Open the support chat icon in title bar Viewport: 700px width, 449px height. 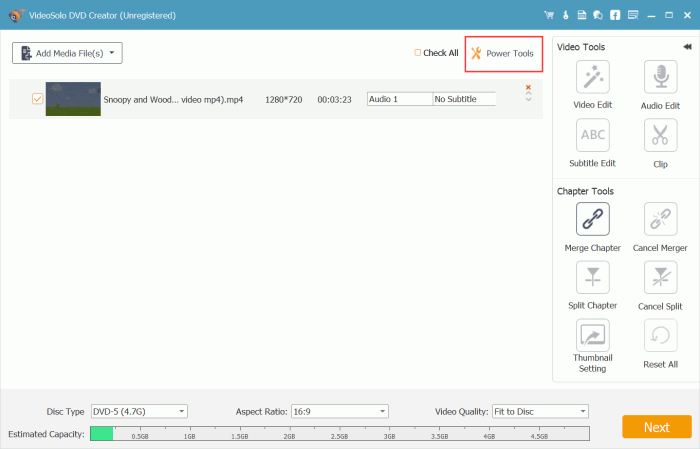598,15
